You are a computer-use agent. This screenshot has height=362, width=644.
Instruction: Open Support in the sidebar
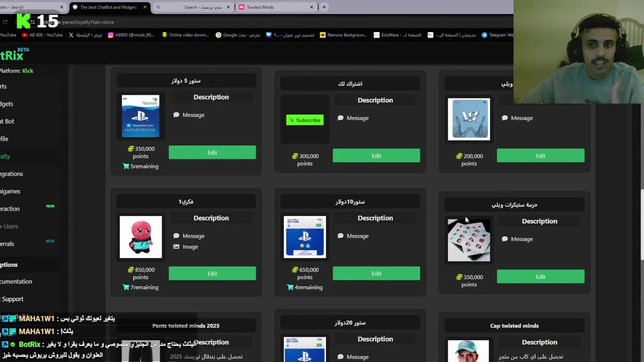(12, 299)
